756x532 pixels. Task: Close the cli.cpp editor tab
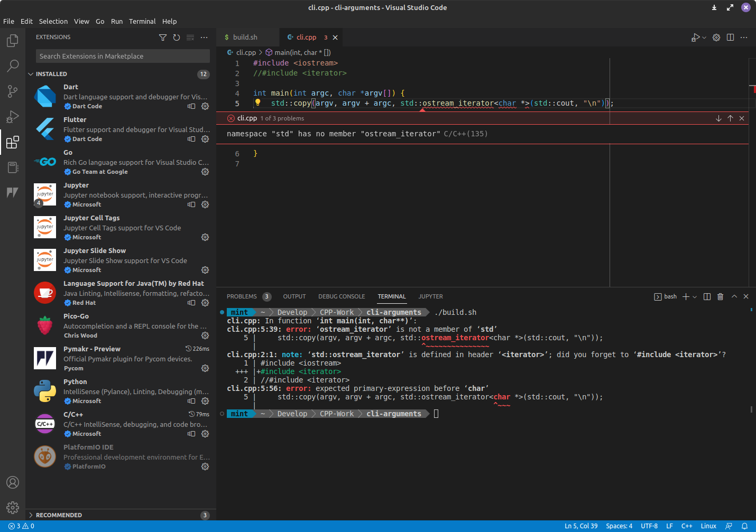coord(335,38)
